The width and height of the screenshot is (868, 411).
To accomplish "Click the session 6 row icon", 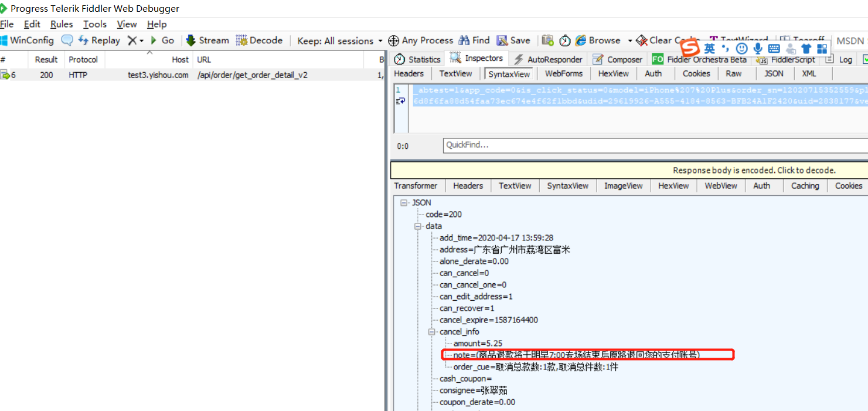I will point(5,74).
